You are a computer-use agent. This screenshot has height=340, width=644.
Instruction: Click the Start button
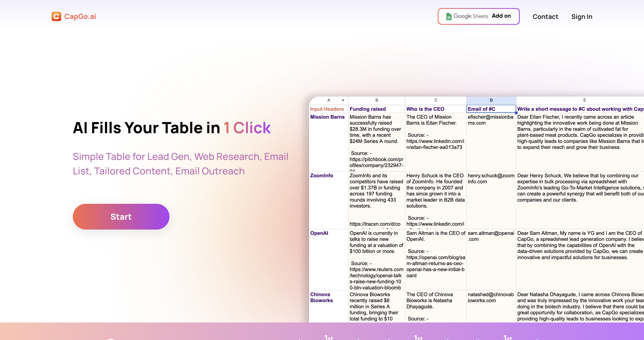(121, 216)
